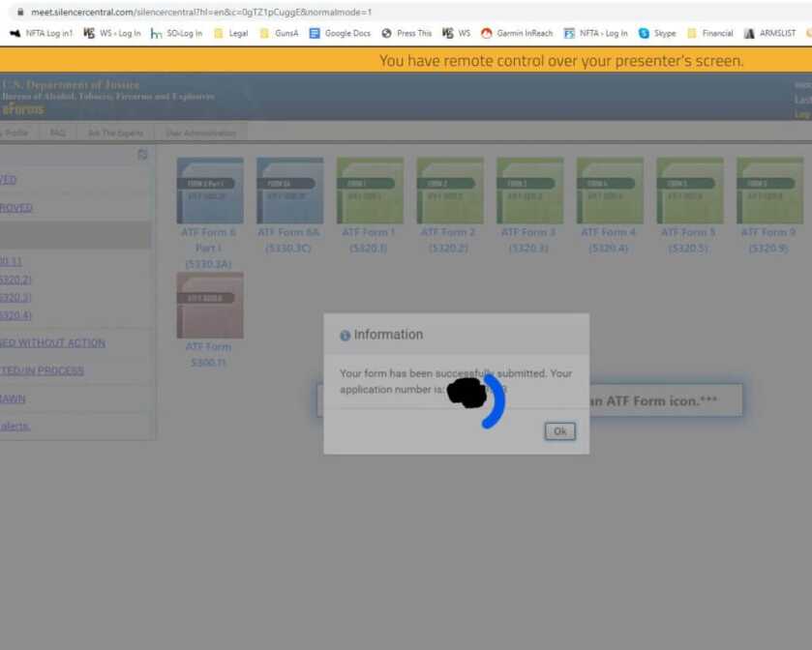Switch to the FAQ tab

[x=56, y=133]
